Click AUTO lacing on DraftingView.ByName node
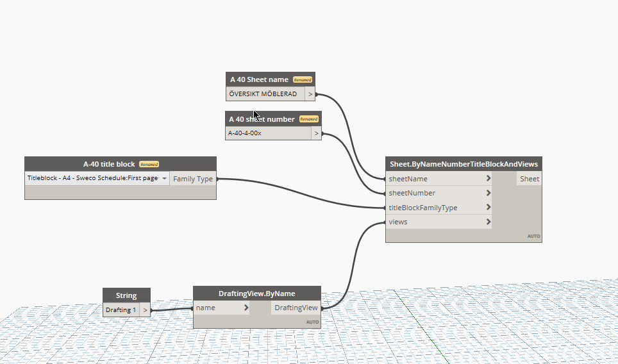Image resolution: width=618 pixels, height=364 pixels. (x=313, y=322)
